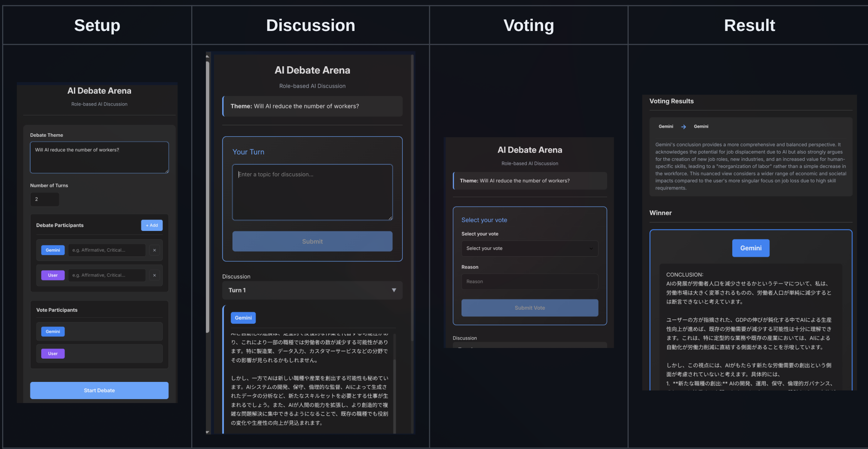
Task: Click the User tag in Debate Participants
Action: (53, 275)
